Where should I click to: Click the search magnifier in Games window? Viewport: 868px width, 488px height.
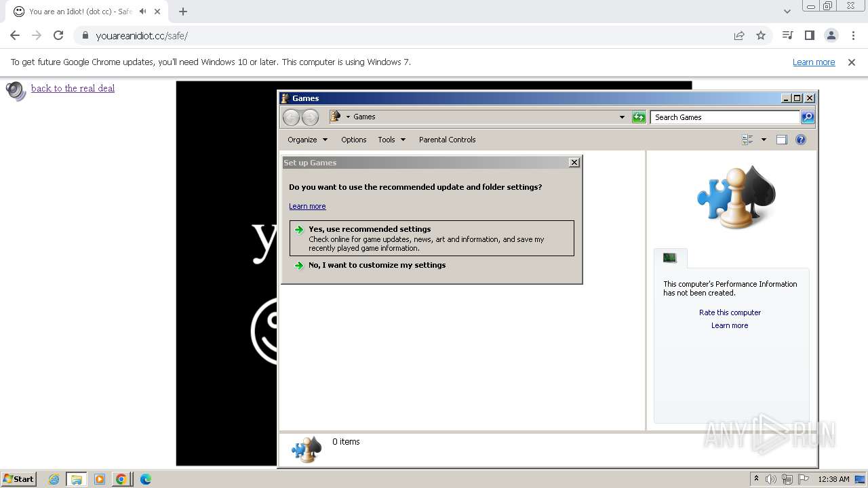807,117
